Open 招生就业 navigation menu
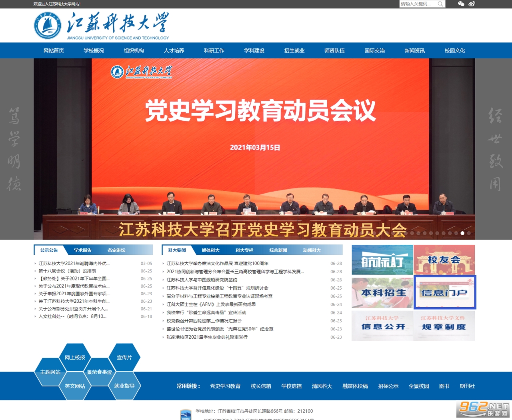 [294, 50]
